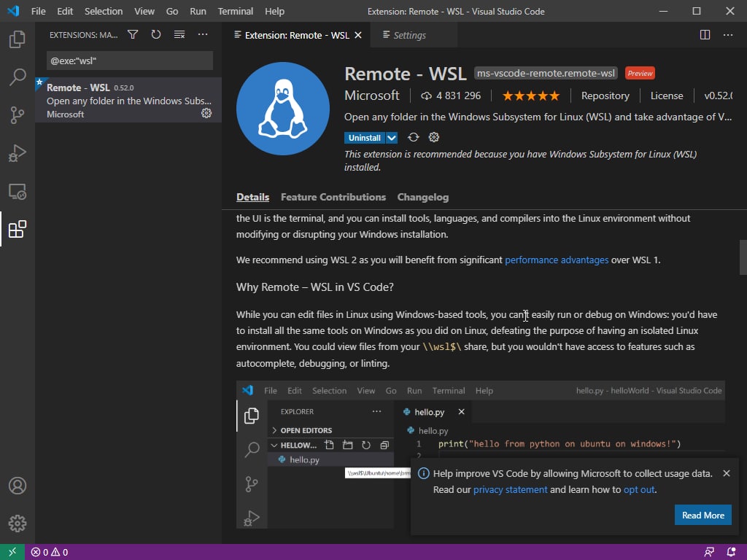Click the details vertical scrollbar thumb

click(743, 257)
